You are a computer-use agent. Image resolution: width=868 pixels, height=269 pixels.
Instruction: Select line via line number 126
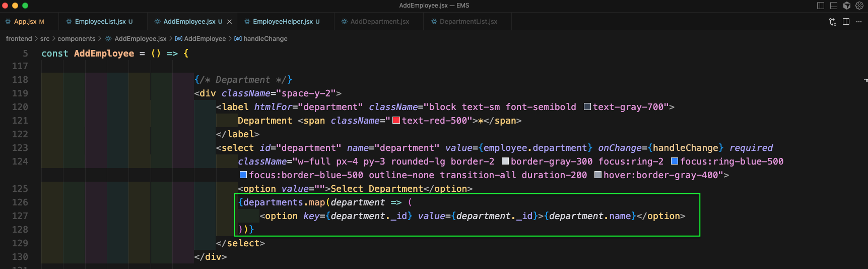tap(20, 202)
